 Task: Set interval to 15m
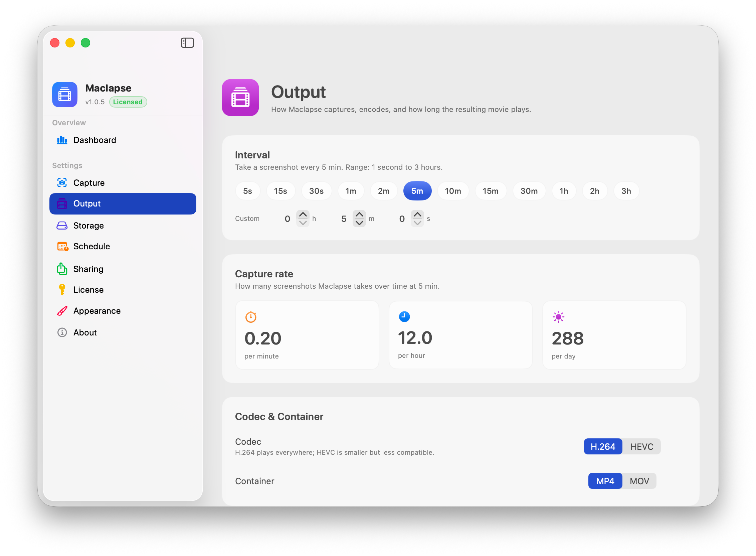490,191
